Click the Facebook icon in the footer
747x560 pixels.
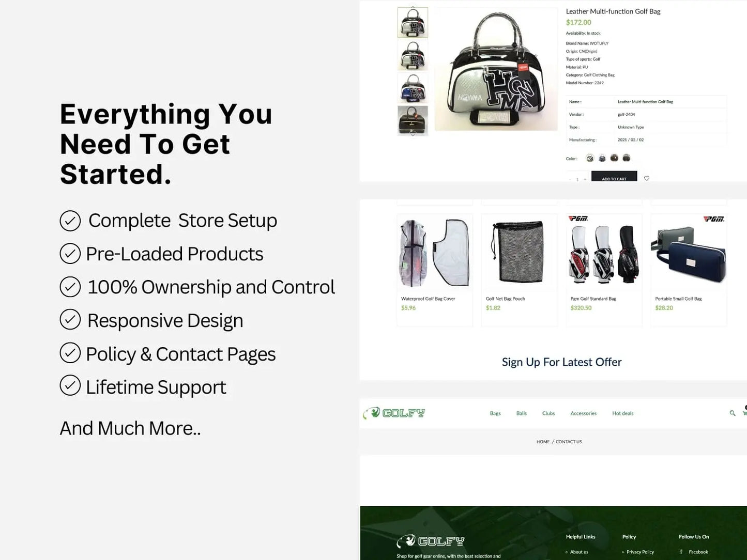coord(681,552)
